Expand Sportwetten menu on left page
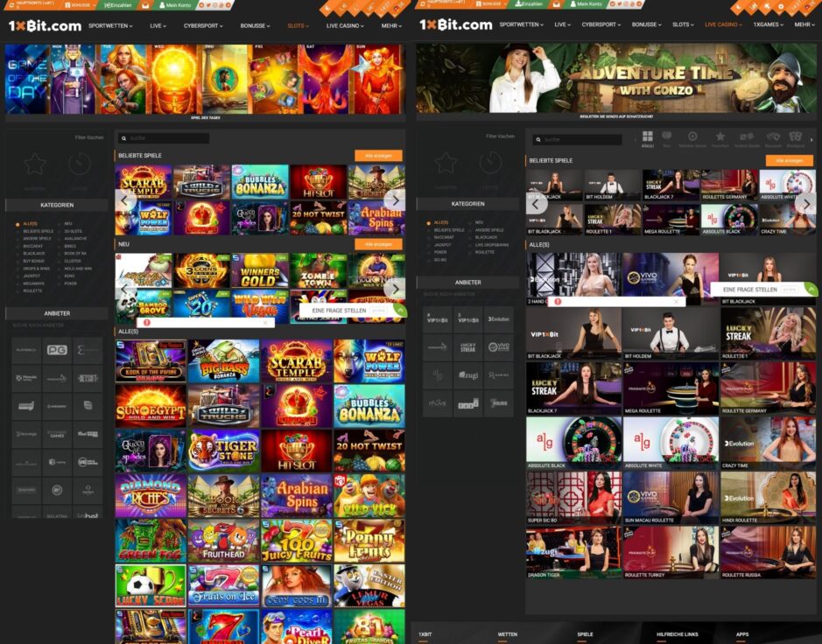Screen dimensions: 822x644 click(110, 25)
